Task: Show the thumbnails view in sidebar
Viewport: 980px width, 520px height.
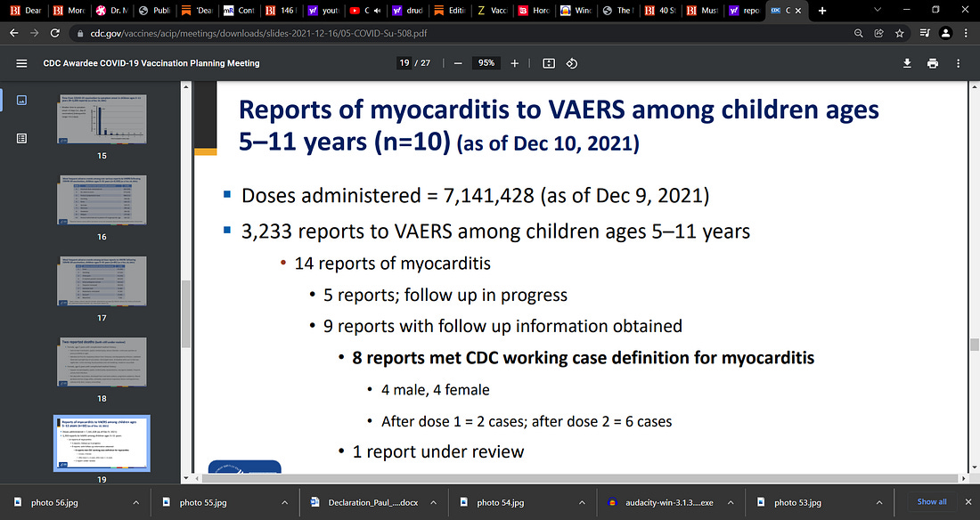Action: (x=21, y=101)
